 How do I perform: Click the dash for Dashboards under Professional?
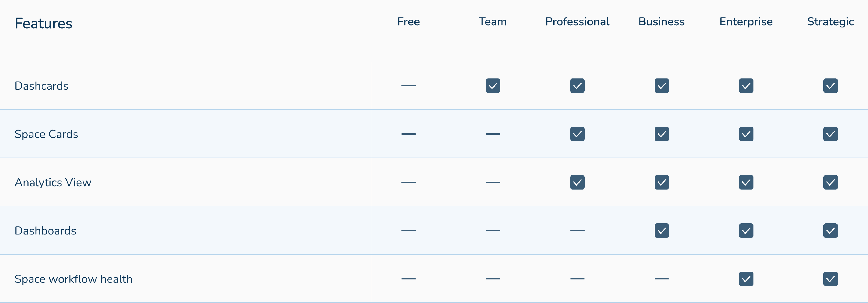(x=577, y=230)
